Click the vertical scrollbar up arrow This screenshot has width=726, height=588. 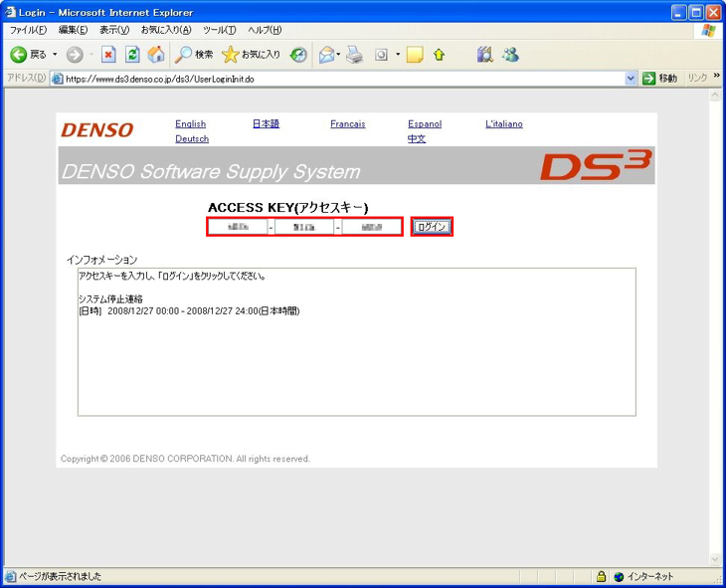pos(714,95)
